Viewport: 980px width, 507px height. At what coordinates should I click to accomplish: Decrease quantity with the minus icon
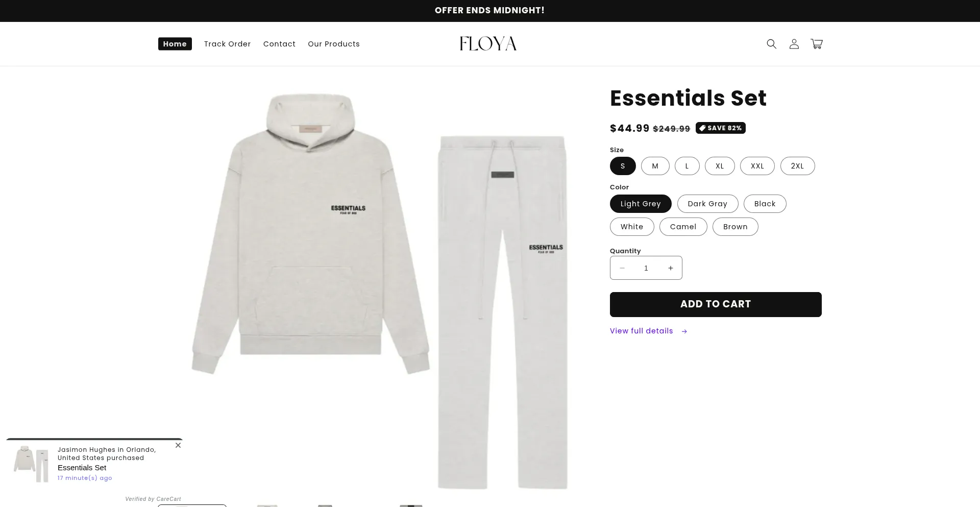coord(622,268)
